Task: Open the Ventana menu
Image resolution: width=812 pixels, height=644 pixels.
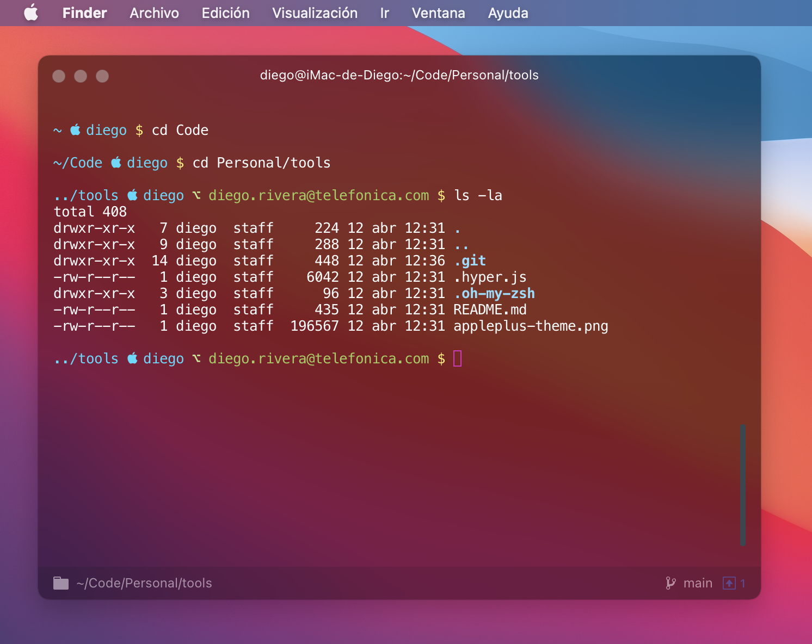Action: 438,13
